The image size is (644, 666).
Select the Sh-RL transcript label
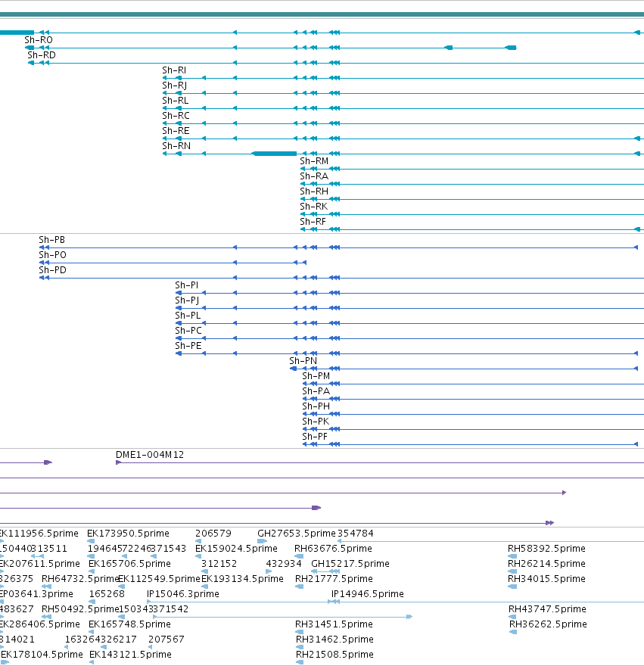[176, 101]
